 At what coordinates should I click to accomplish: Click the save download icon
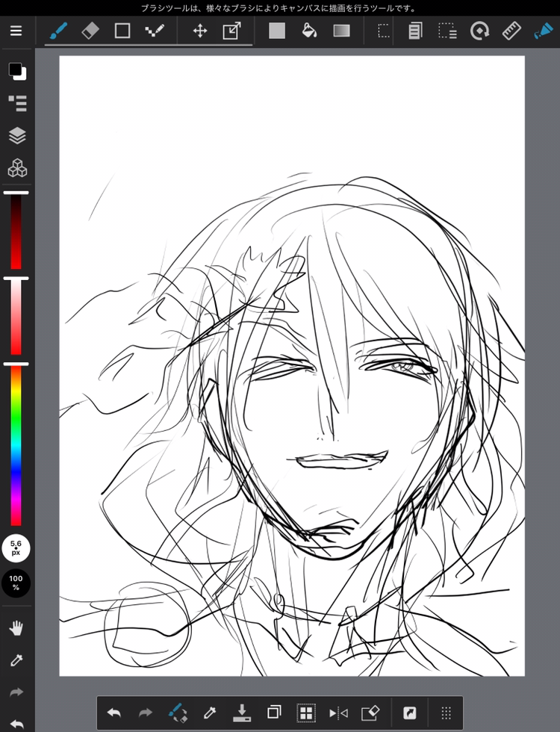pos(242,713)
